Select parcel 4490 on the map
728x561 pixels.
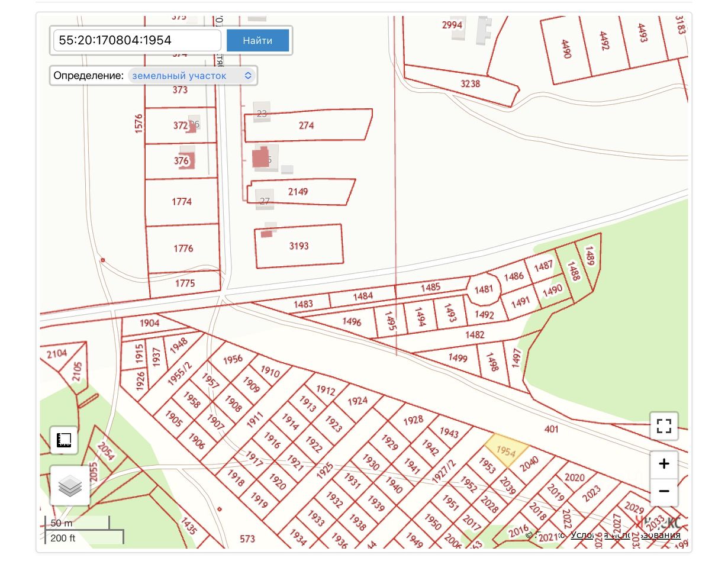pyautogui.click(x=566, y=49)
